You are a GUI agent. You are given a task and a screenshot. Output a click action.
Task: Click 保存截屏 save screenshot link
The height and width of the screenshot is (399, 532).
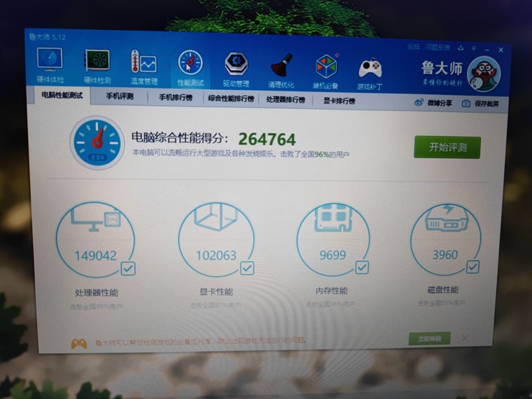pyautogui.click(x=487, y=104)
